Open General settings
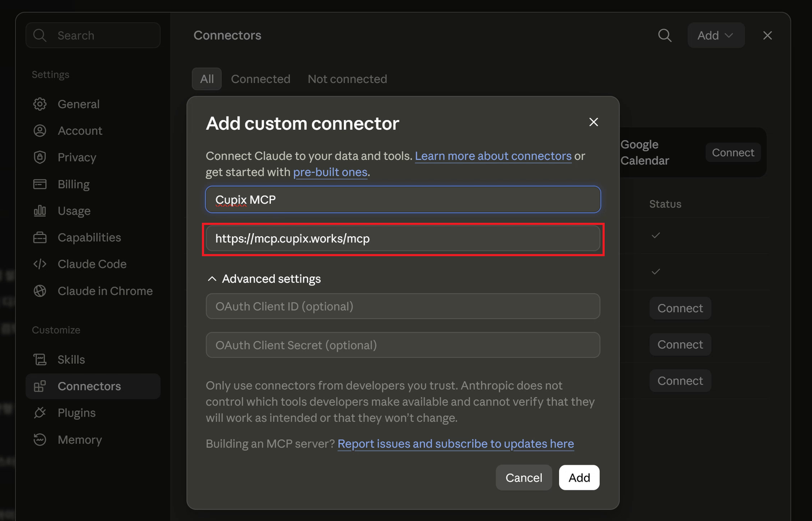Image resolution: width=812 pixels, height=521 pixels. coord(93,104)
